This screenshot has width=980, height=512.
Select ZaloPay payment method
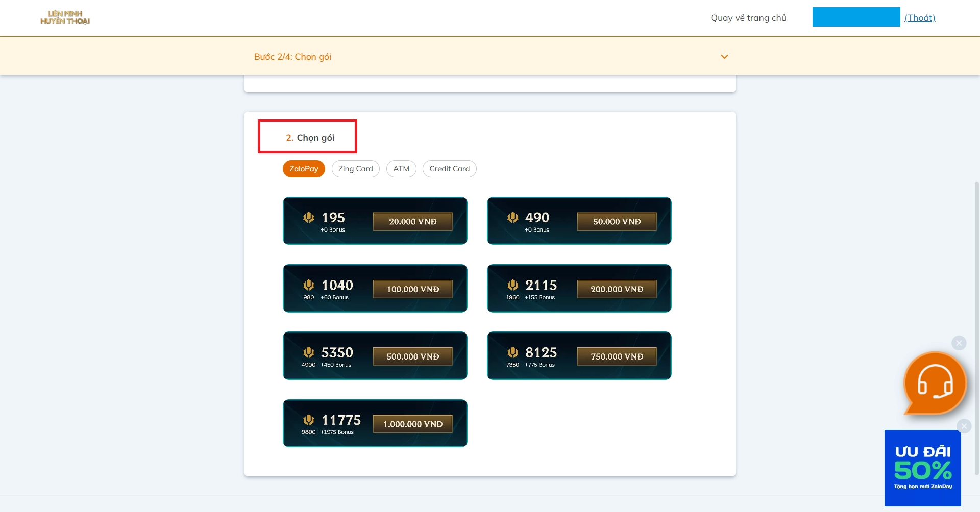click(304, 169)
